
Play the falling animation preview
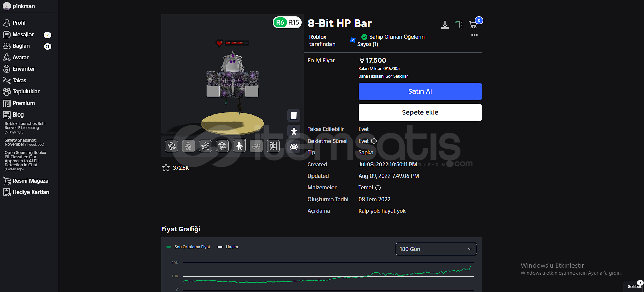tap(205, 146)
